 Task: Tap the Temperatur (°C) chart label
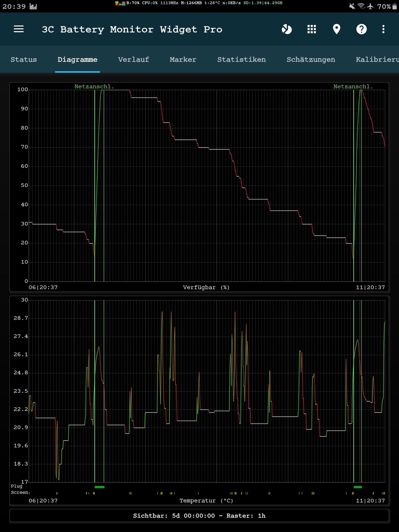pyautogui.click(x=206, y=501)
